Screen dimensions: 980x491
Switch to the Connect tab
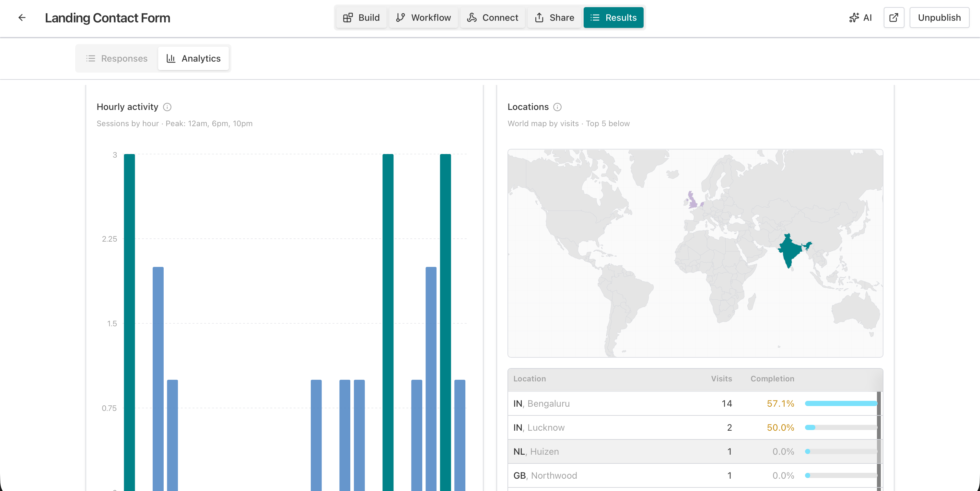[493, 18]
